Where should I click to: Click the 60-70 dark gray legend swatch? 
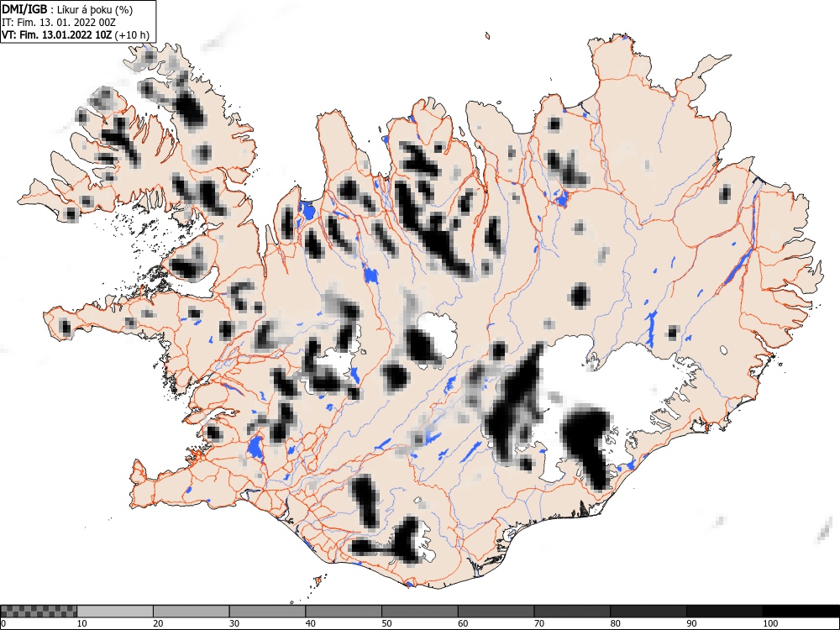point(496,612)
